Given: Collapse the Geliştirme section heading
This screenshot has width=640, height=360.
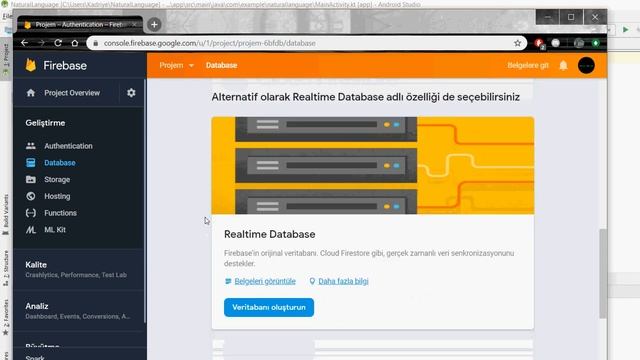Looking at the screenshot, I should pyautogui.click(x=45, y=123).
